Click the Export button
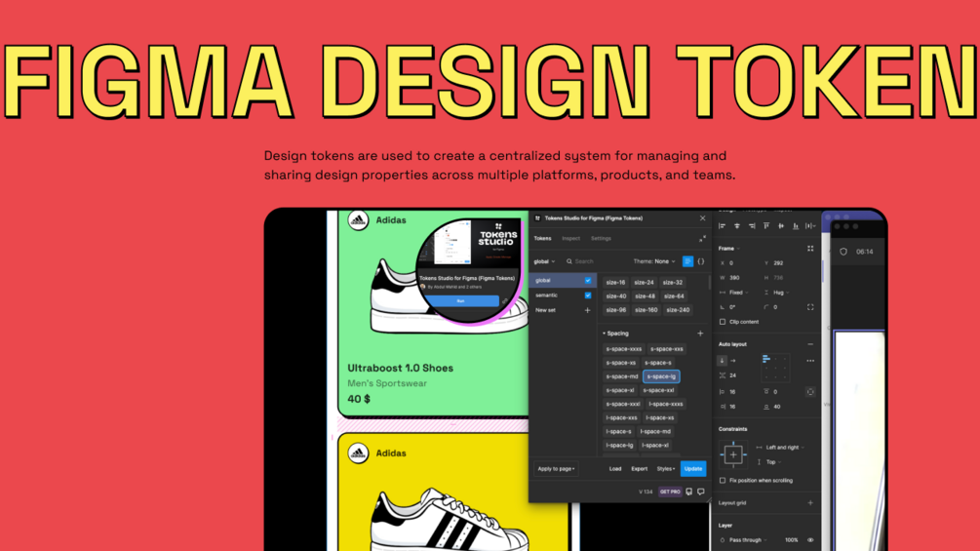 click(639, 469)
